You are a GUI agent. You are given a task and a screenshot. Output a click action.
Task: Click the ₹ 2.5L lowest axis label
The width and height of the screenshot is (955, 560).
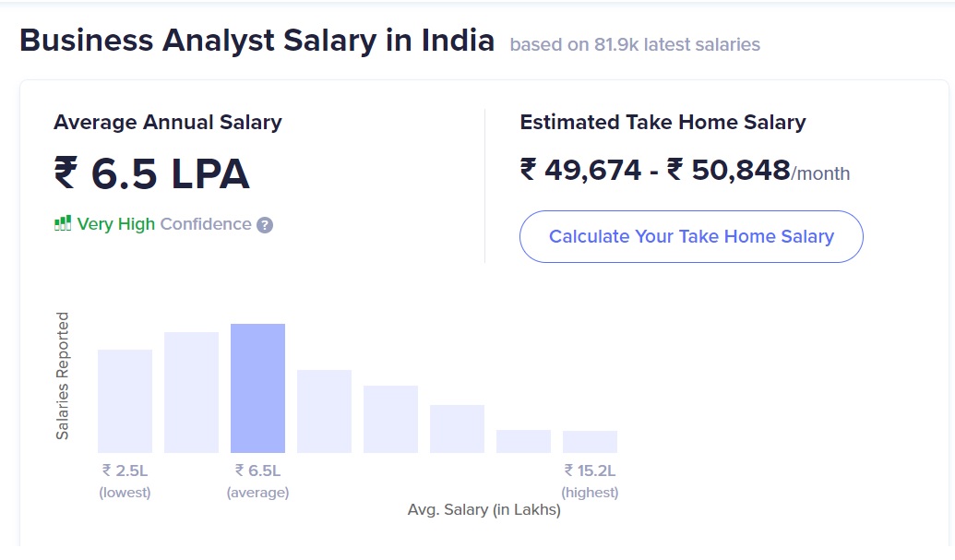(x=125, y=480)
